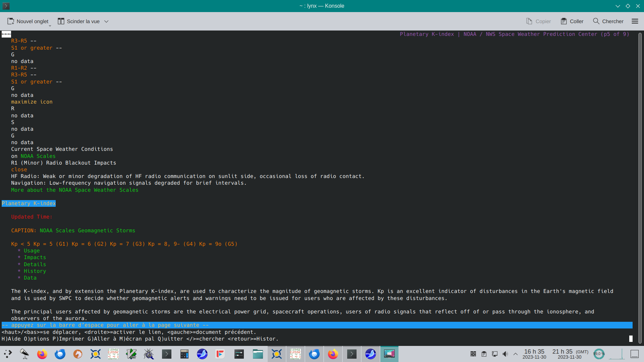Image resolution: width=644 pixels, height=362 pixels.
Task: Open the calculator taskbar icon
Action: tap(184, 354)
